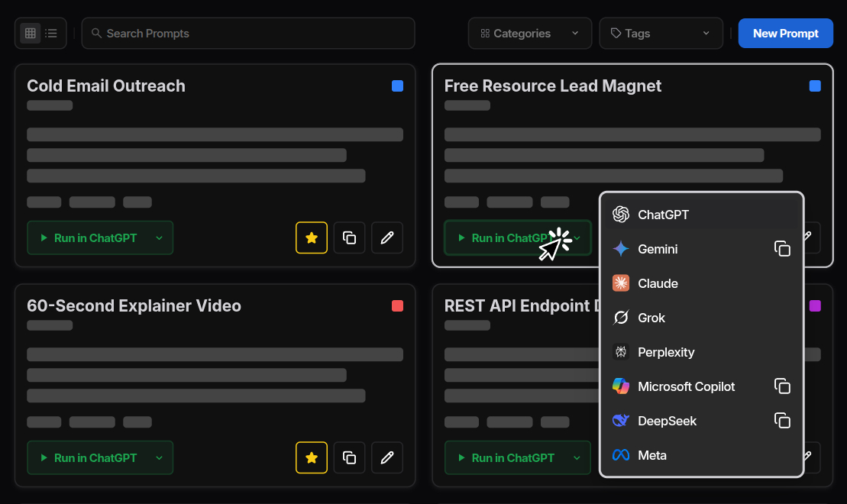This screenshot has width=847, height=504.
Task: Copy the Cold Email Outreach prompt
Action: pyautogui.click(x=349, y=237)
